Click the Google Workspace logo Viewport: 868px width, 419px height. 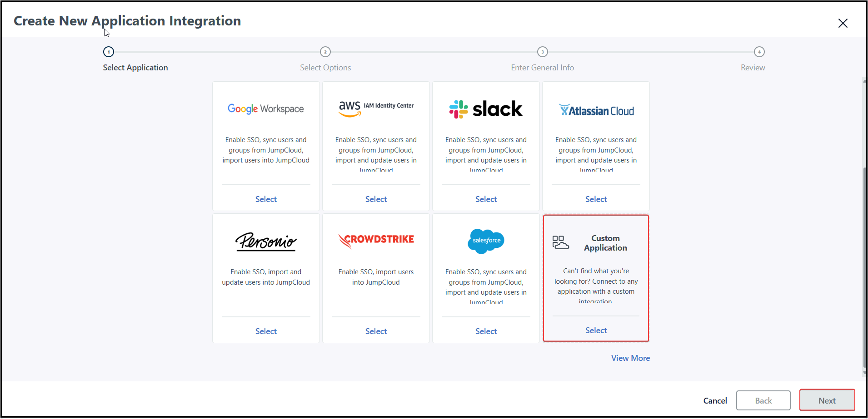tap(266, 109)
